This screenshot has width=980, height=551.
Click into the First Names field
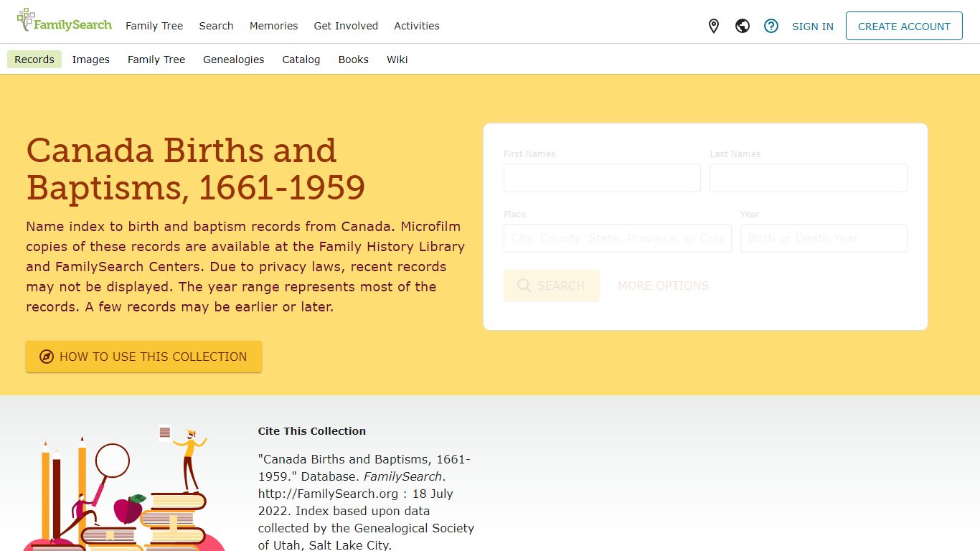[602, 178]
